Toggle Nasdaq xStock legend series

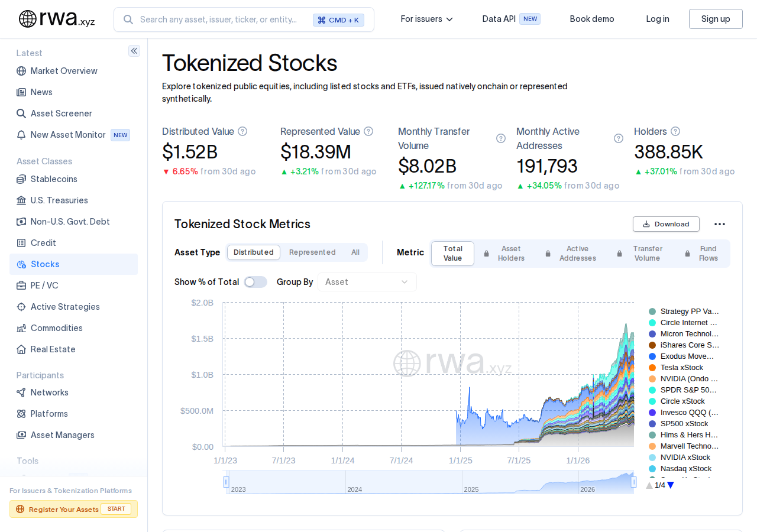click(x=680, y=469)
